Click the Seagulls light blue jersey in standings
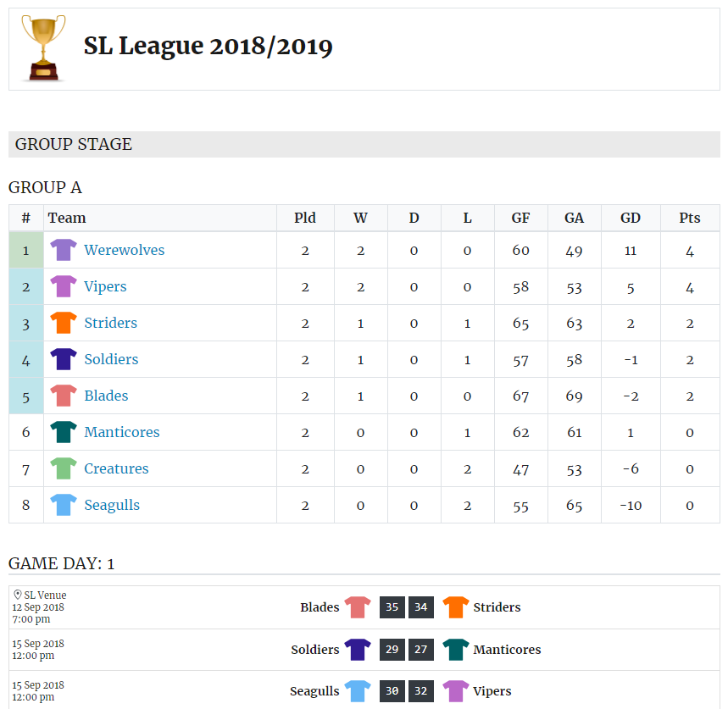 tap(64, 505)
